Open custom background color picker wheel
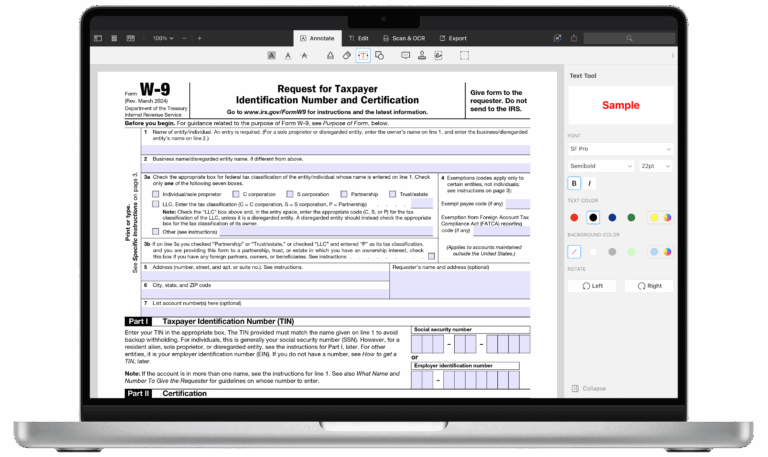Viewport: 768px width, 457px height. (x=667, y=252)
